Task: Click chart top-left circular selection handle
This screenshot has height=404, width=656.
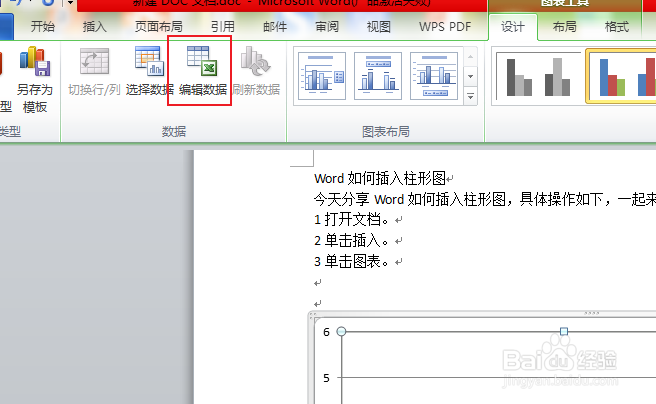Action: point(341,332)
